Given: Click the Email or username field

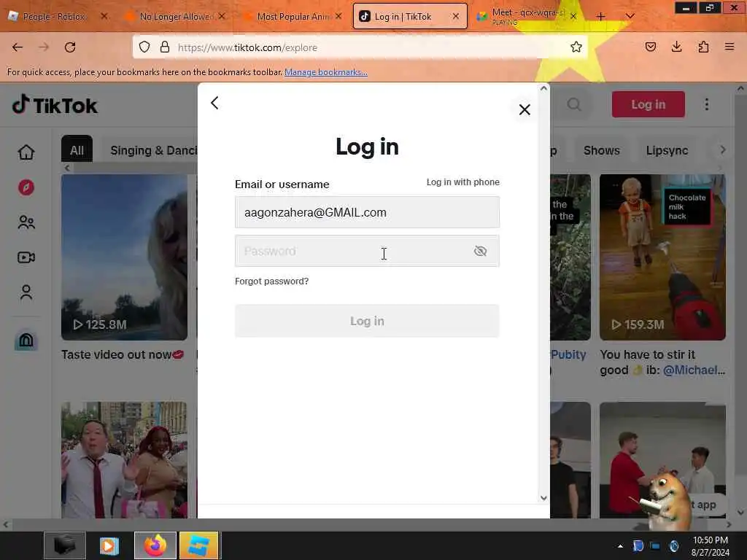Looking at the screenshot, I should pyautogui.click(x=367, y=212).
